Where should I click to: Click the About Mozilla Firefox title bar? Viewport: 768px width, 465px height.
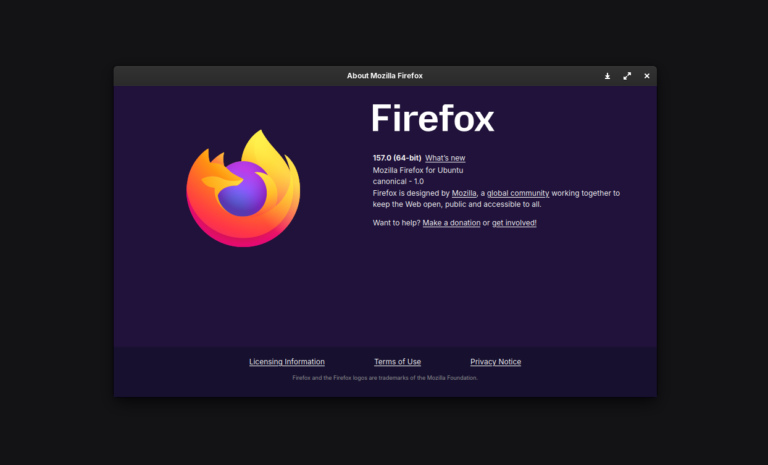(384, 76)
